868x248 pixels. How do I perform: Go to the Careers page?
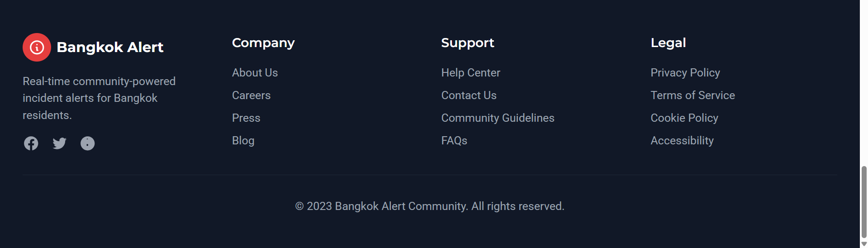[x=251, y=95]
